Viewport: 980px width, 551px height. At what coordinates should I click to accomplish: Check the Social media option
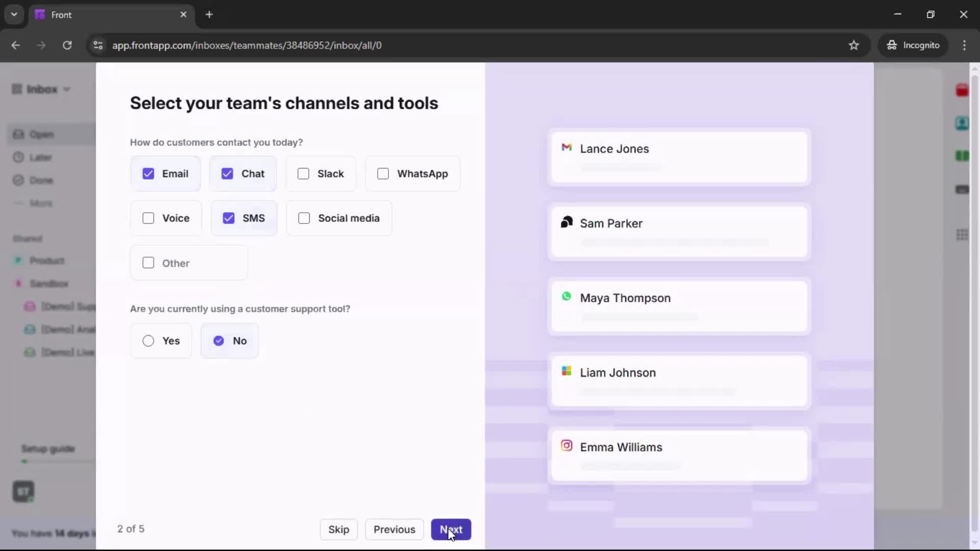pos(304,218)
